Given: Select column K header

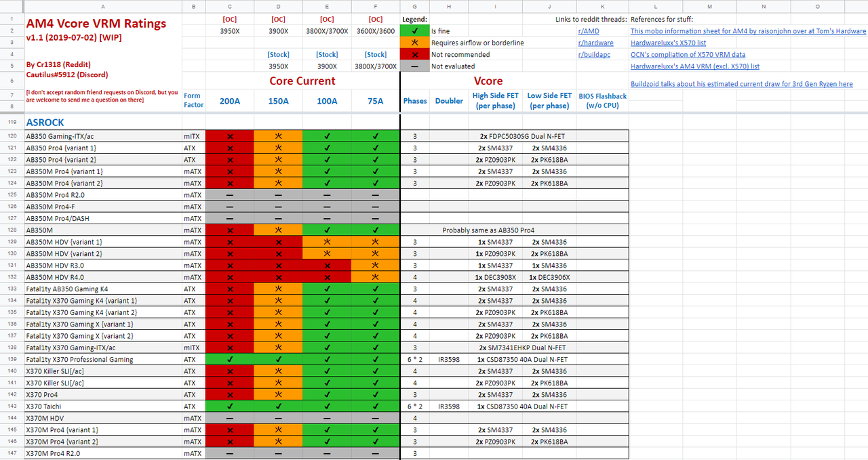Looking at the screenshot, I should [603, 6].
